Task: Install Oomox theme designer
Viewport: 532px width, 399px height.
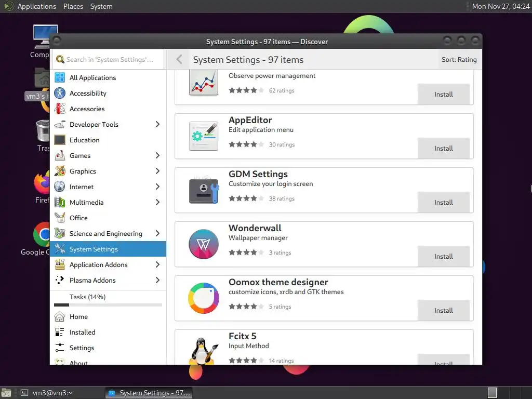Action: click(x=444, y=311)
